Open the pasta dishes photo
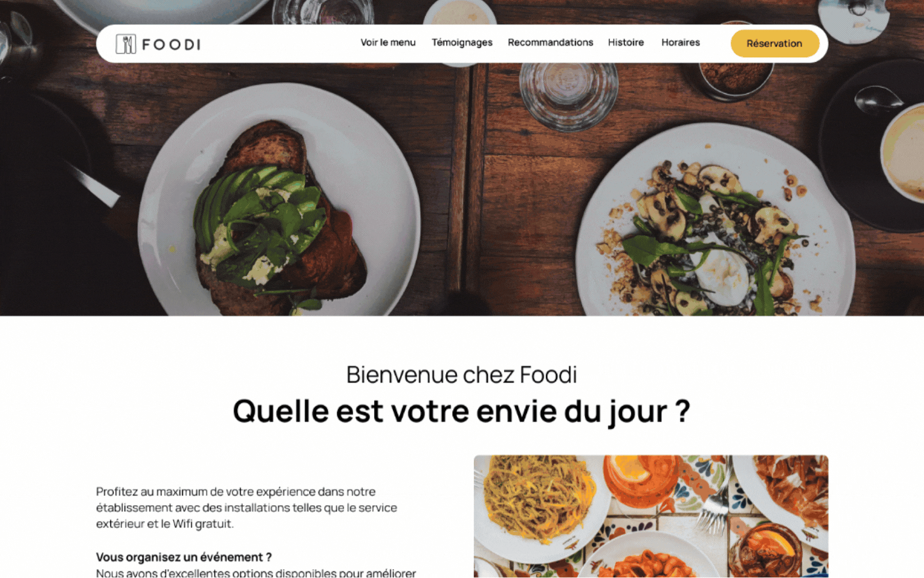 pyautogui.click(x=650, y=517)
